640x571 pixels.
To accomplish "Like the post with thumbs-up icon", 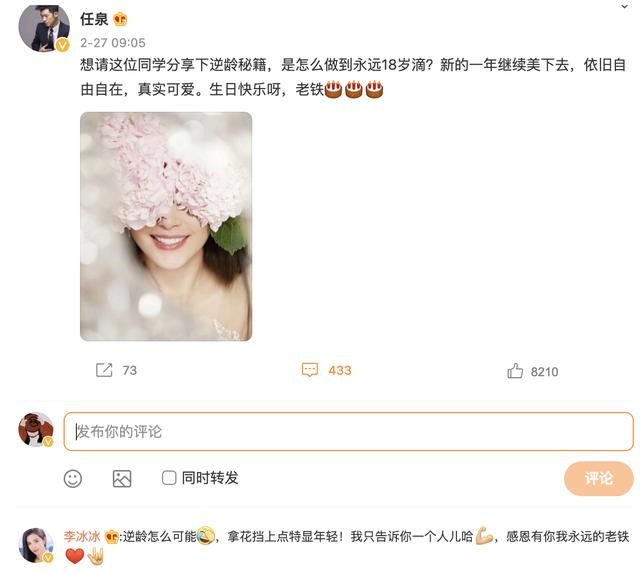I will (515, 371).
